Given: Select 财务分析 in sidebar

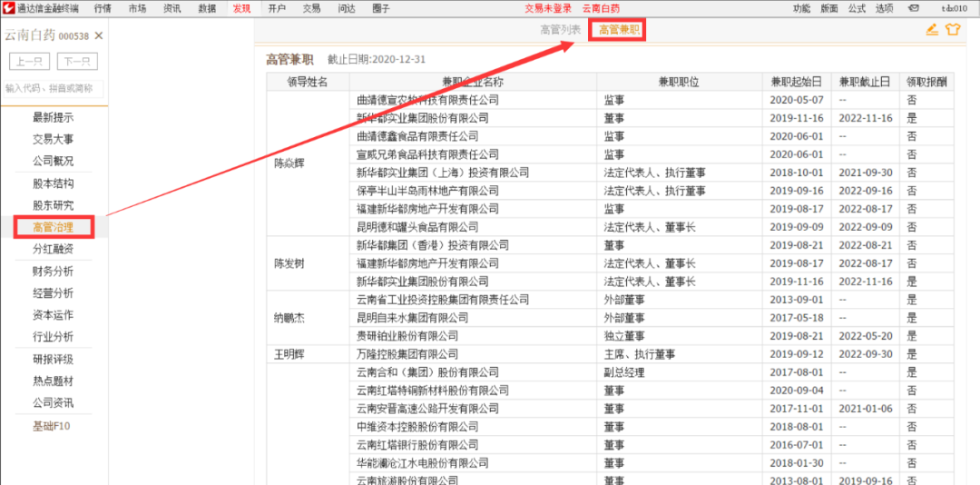Looking at the screenshot, I should [54, 271].
